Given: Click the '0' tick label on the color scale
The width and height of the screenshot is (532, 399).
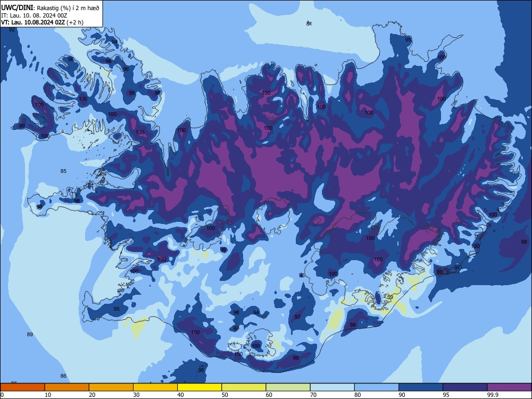Looking at the screenshot, I should coord(2,395).
